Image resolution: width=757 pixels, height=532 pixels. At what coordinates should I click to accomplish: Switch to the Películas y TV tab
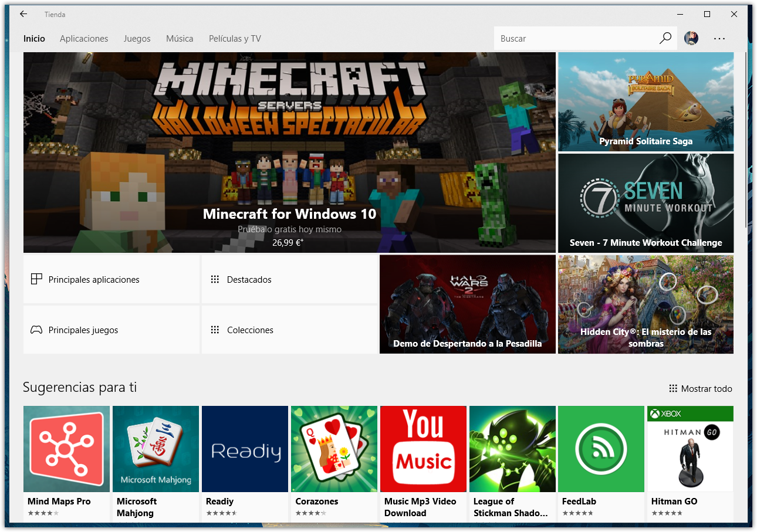click(235, 38)
